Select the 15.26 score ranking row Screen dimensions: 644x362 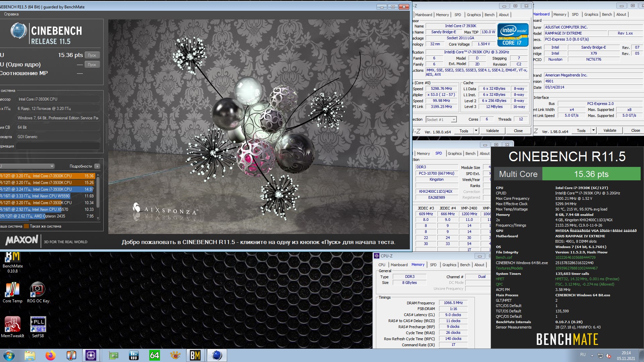coord(48,183)
